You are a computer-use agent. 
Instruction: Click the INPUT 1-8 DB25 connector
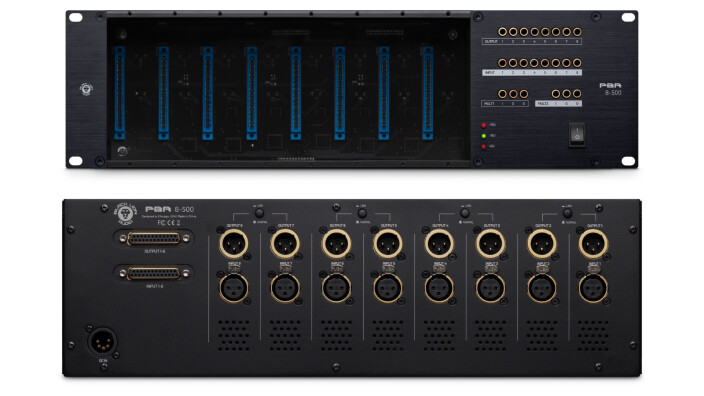pos(154,273)
